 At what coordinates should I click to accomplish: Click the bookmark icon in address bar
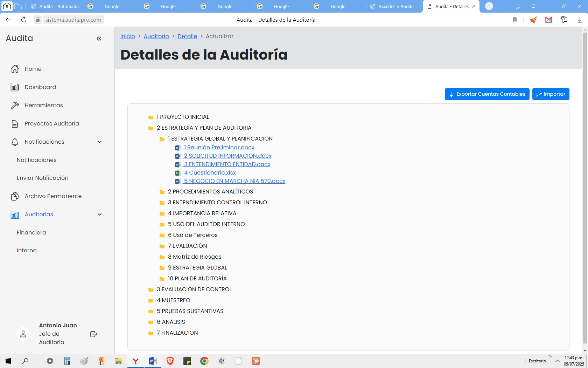(514, 20)
